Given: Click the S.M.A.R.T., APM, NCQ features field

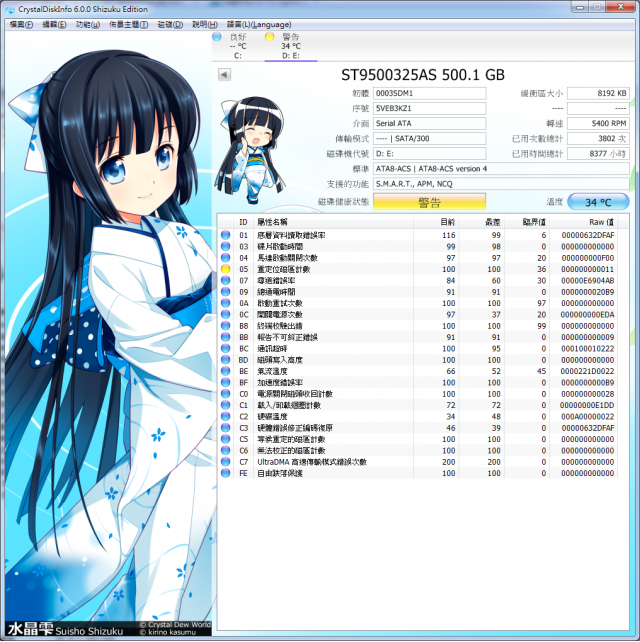Looking at the screenshot, I should click(501, 184).
